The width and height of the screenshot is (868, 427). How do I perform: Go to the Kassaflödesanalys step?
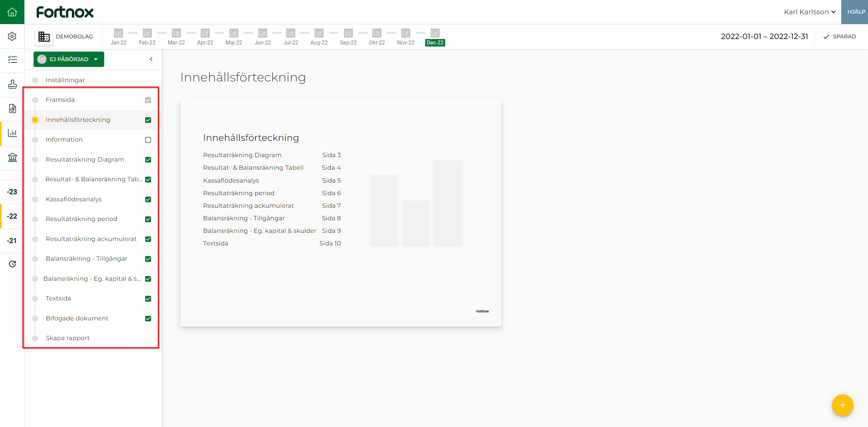74,199
